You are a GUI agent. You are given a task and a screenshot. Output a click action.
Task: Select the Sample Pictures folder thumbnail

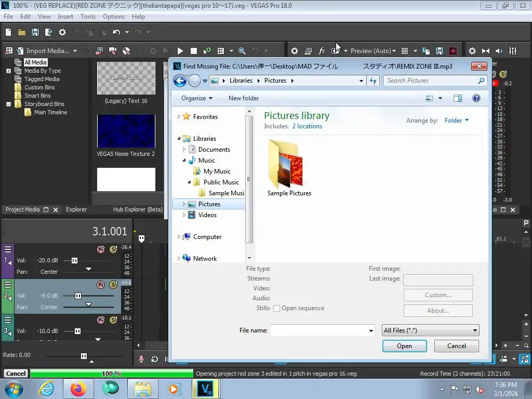289,169
